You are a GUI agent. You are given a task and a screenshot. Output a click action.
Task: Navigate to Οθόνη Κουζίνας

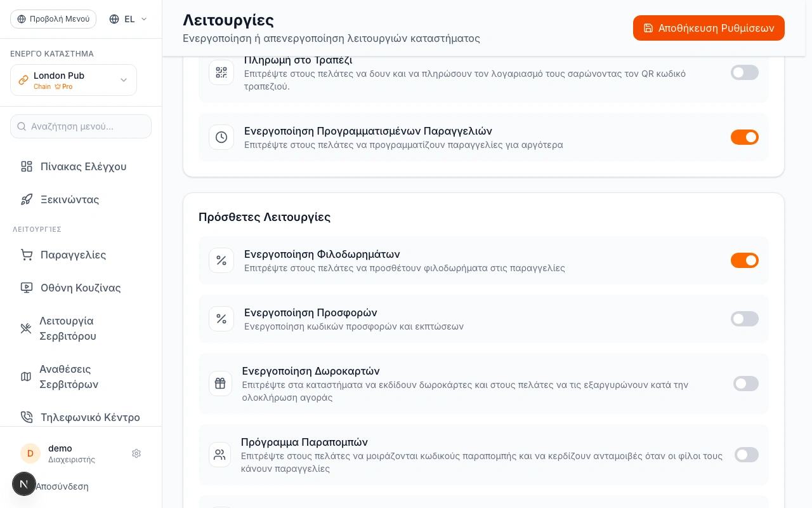click(x=81, y=288)
